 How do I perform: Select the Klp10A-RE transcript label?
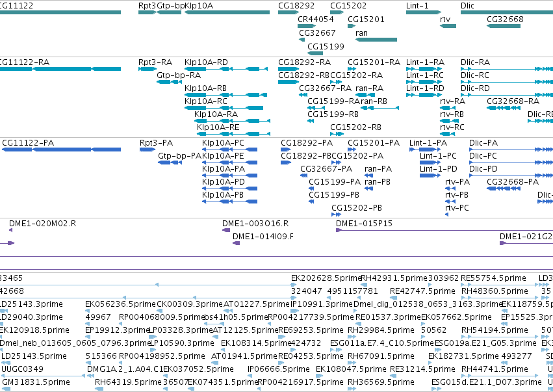pos(218,127)
